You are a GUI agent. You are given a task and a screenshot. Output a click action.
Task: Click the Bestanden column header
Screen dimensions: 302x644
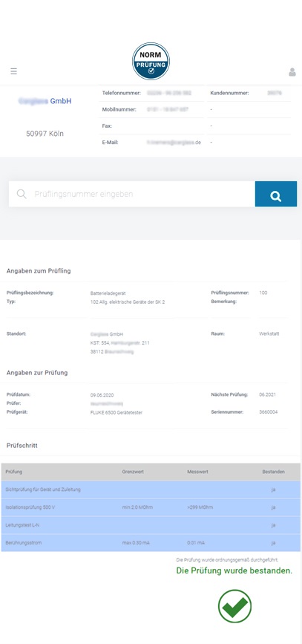(273, 472)
